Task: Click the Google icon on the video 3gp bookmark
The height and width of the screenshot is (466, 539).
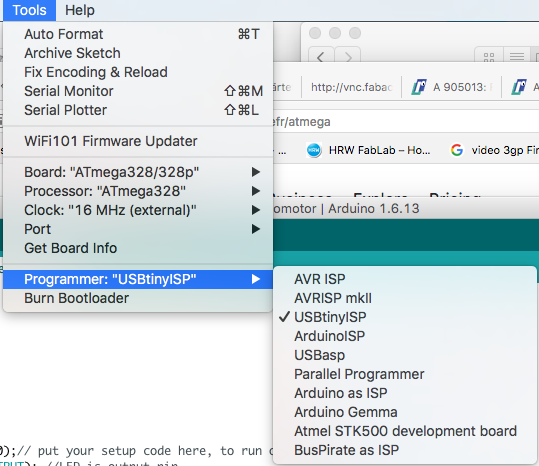Action: click(x=457, y=150)
